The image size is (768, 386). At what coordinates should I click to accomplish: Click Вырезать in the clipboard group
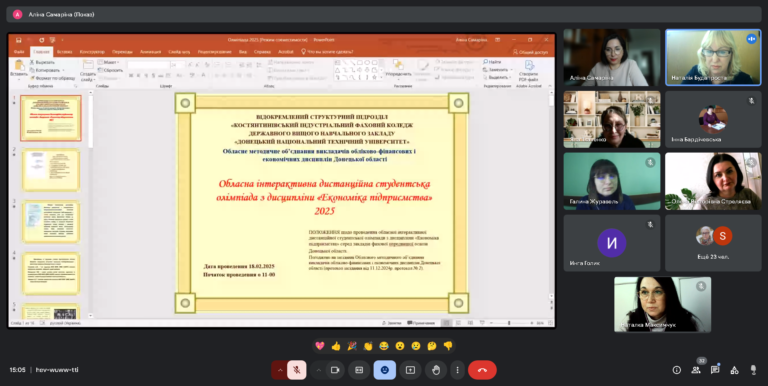pyautogui.click(x=42, y=62)
